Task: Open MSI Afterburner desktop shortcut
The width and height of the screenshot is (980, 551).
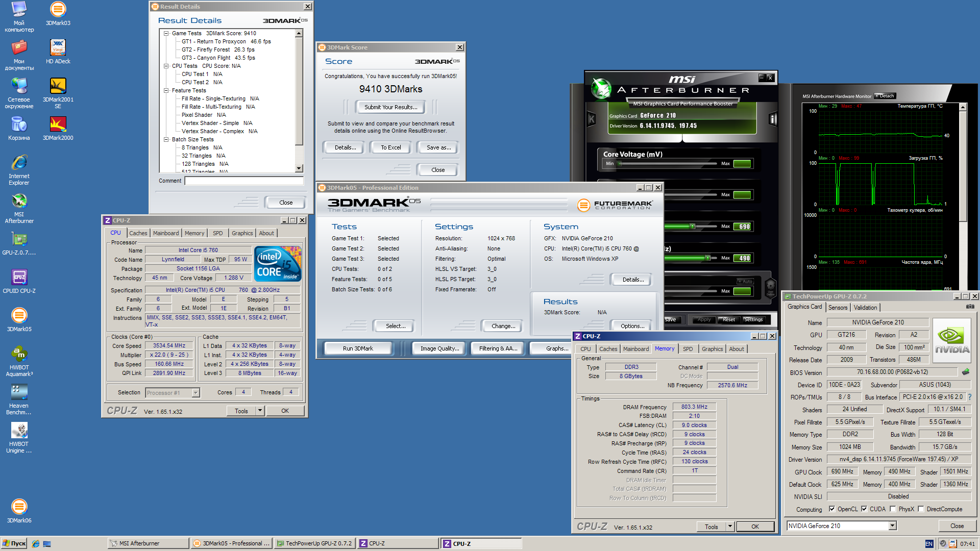Action: click(x=19, y=209)
